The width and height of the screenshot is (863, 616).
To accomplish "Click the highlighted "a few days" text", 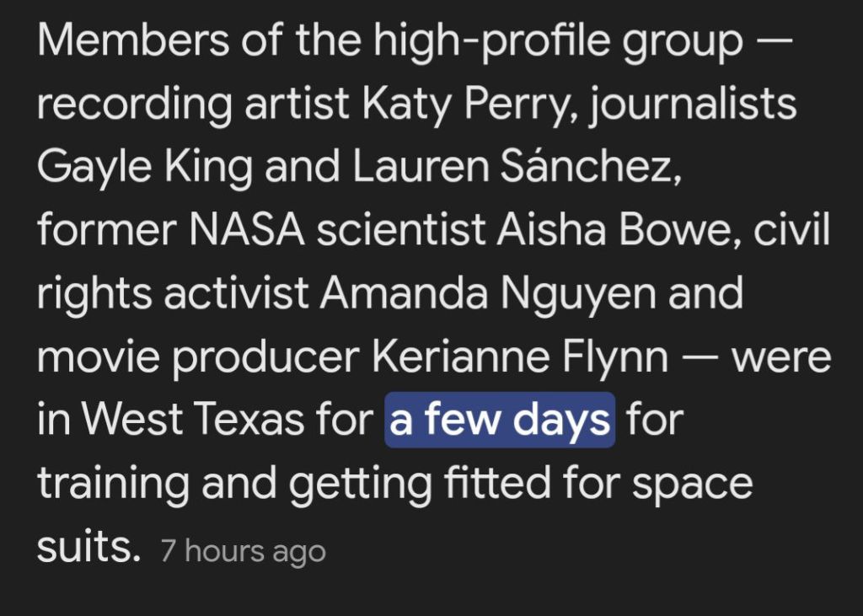I will tap(500, 420).
